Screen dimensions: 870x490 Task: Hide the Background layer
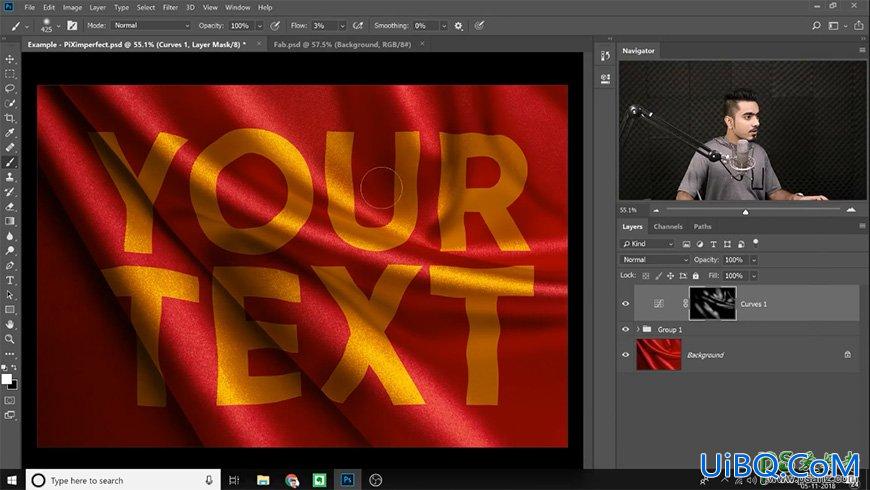click(x=625, y=355)
